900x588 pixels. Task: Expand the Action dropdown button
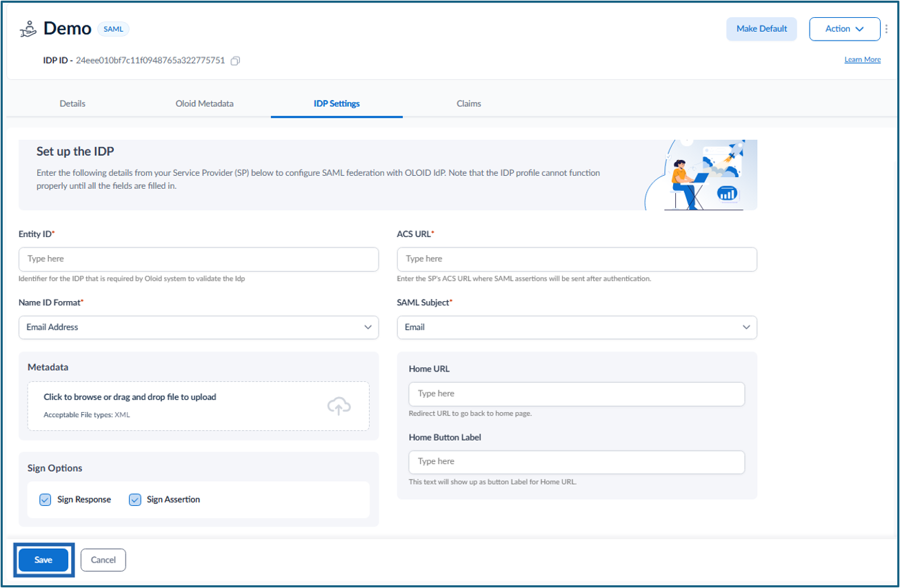click(x=845, y=29)
